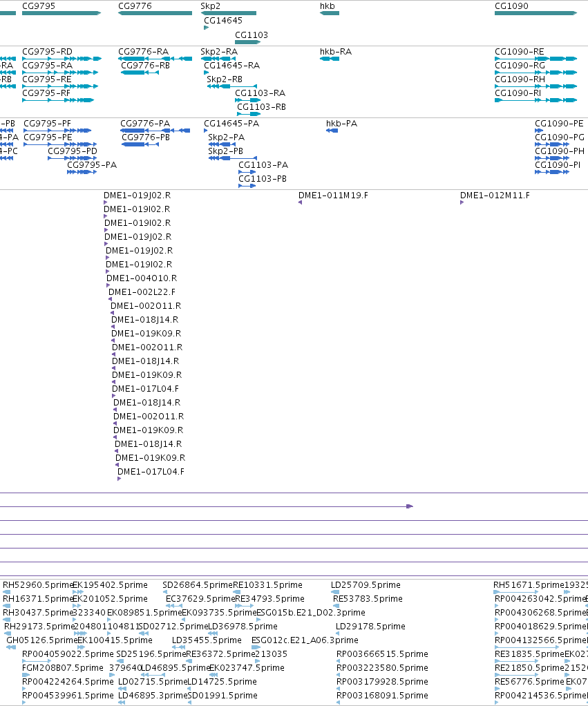Viewport: 588px width, 706px height.
Task: Open EST LD29178.5prime
Action: (x=370, y=627)
